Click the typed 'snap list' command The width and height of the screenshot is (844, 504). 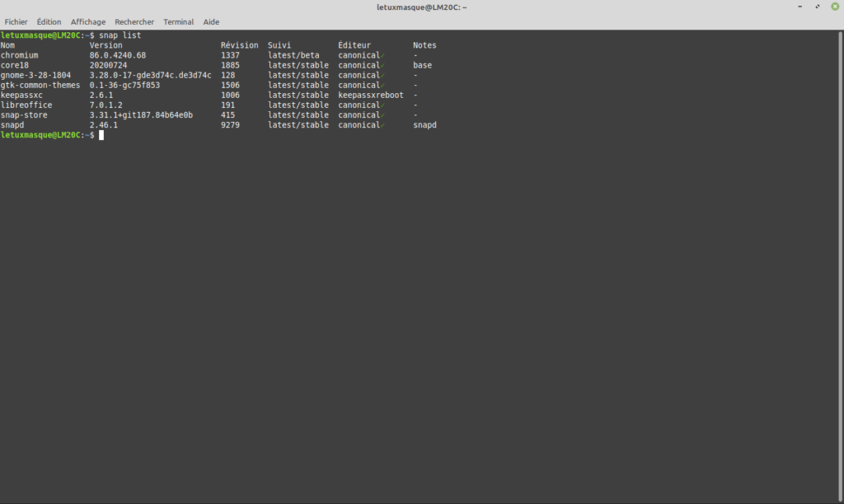pyautogui.click(x=120, y=35)
